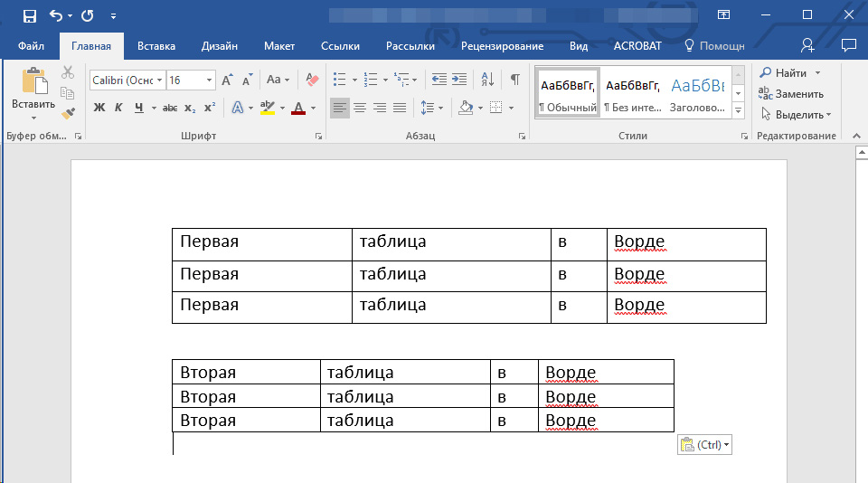Increase font size with larger A
This screenshot has width=868, height=483.
pyautogui.click(x=227, y=80)
